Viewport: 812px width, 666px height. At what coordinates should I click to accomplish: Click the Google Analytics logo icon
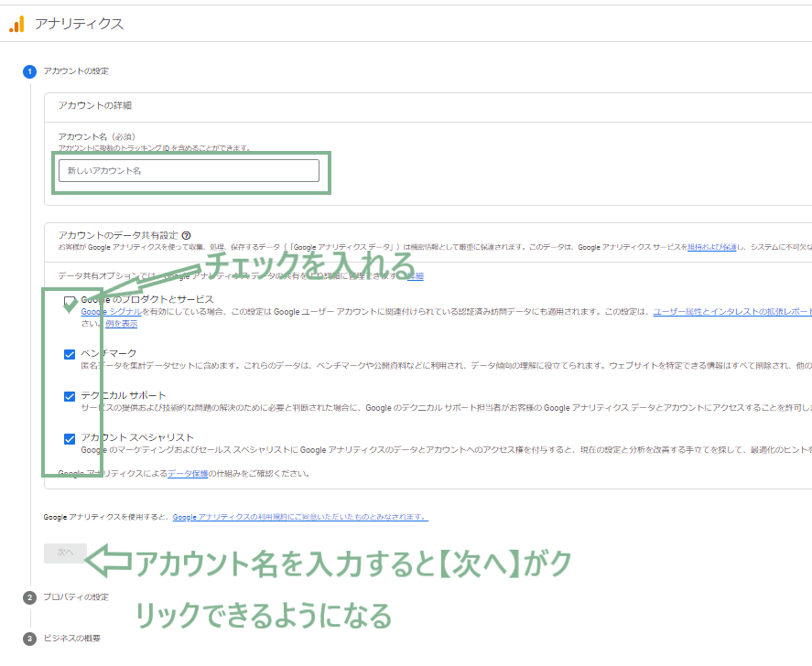click(16, 24)
